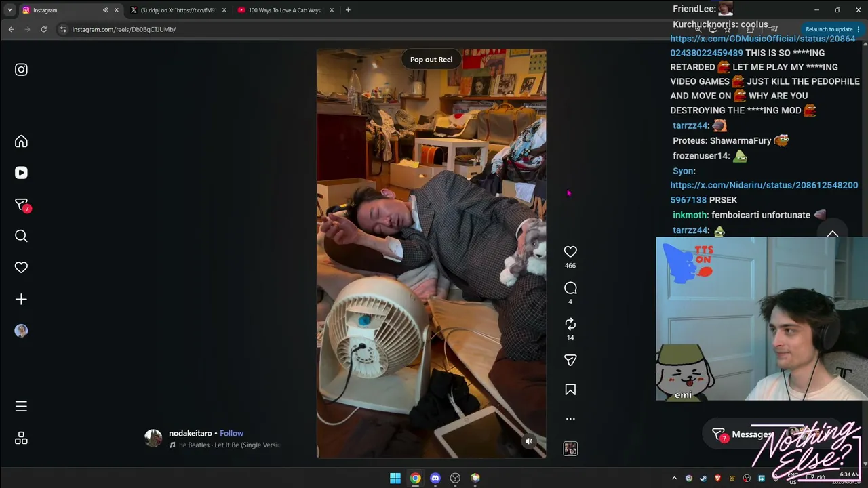The width and height of the screenshot is (868, 488).
Task: Collapse chat with the up chevron
Action: [x=833, y=234]
